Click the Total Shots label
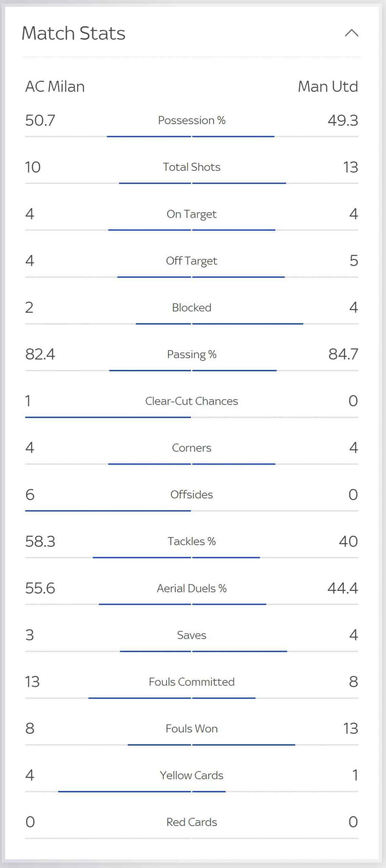386x868 pixels. click(x=191, y=167)
